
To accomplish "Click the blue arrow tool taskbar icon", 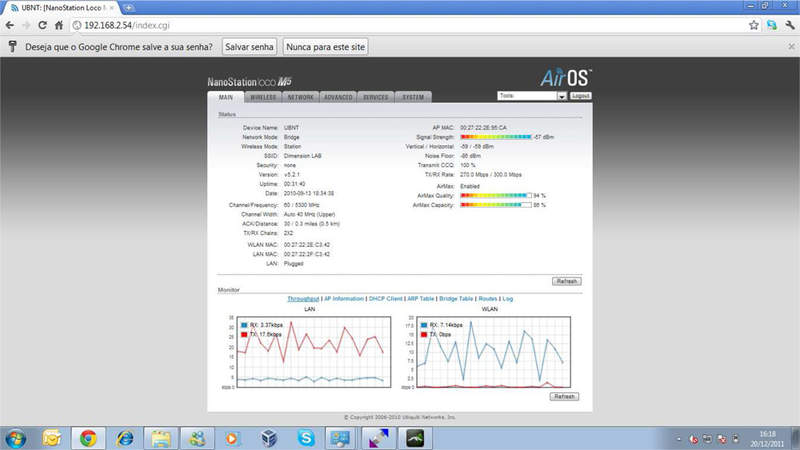I will click(x=379, y=438).
